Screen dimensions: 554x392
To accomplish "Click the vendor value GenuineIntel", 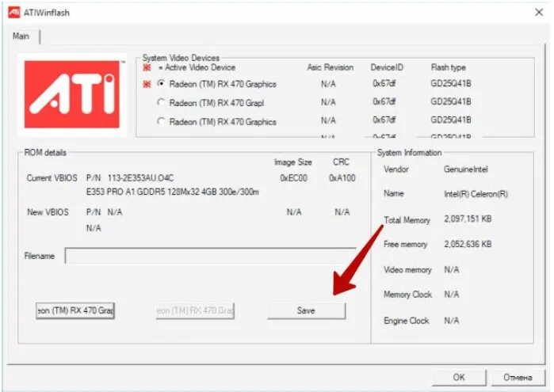I will tap(466, 169).
